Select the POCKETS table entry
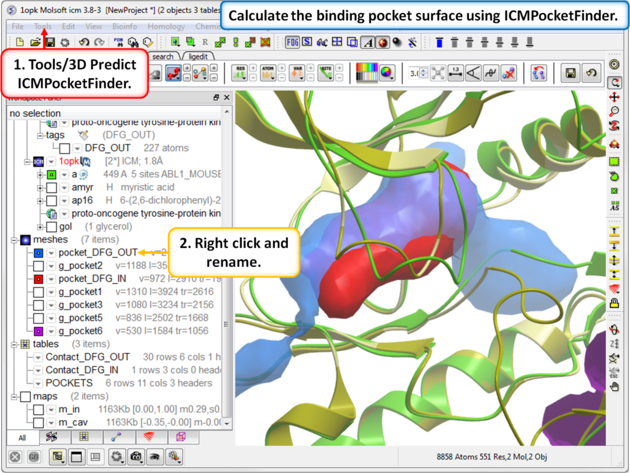Image resolution: width=630 pixels, height=473 pixels. coord(69,383)
